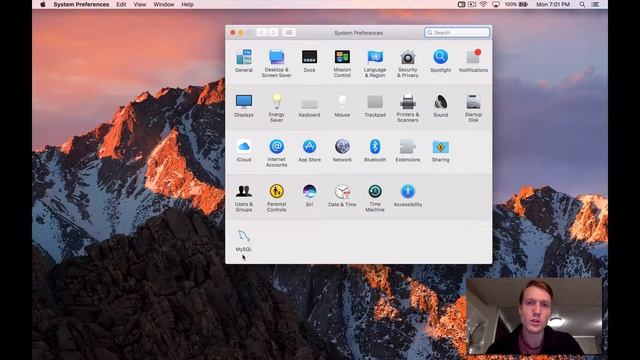Open the Sharing preferences pane
Screen dimensions: 640x360
point(440,151)
